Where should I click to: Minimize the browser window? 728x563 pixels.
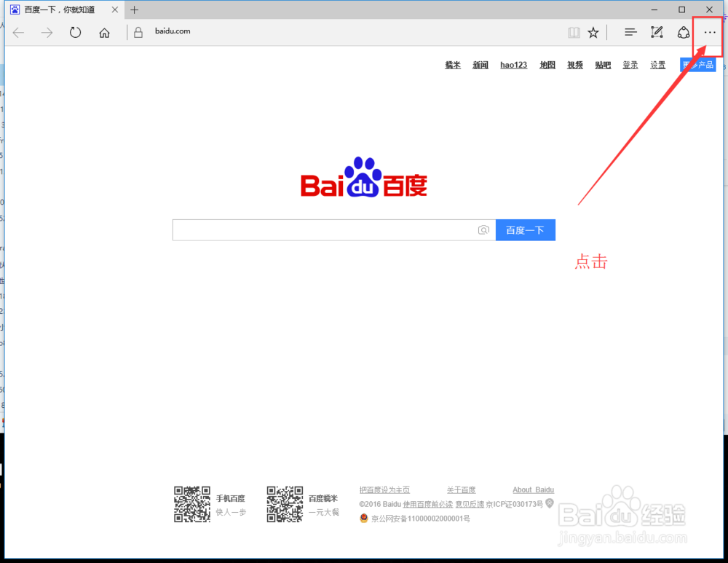pos(654,9)
